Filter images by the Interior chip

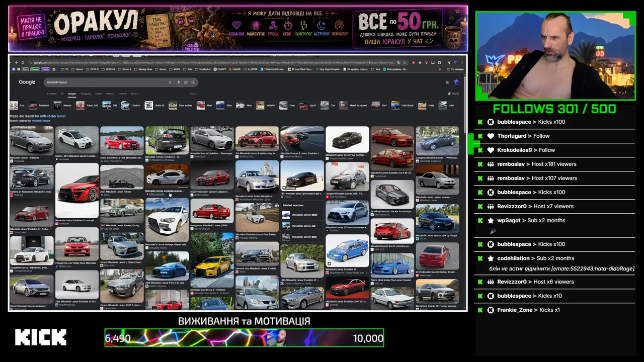pos(62,106)
